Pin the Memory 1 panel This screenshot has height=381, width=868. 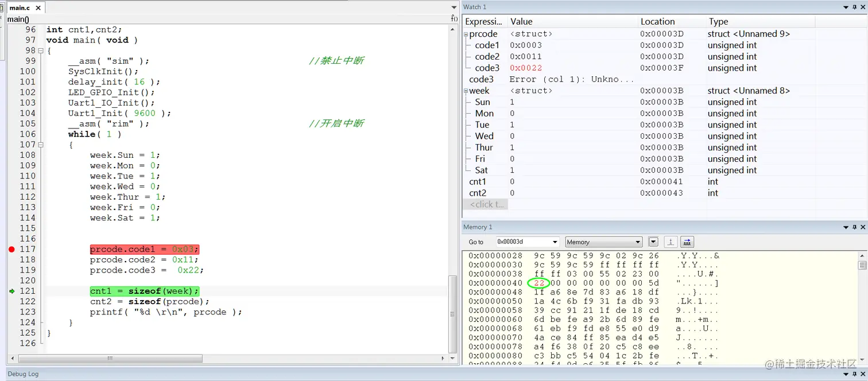click(854, 227)
